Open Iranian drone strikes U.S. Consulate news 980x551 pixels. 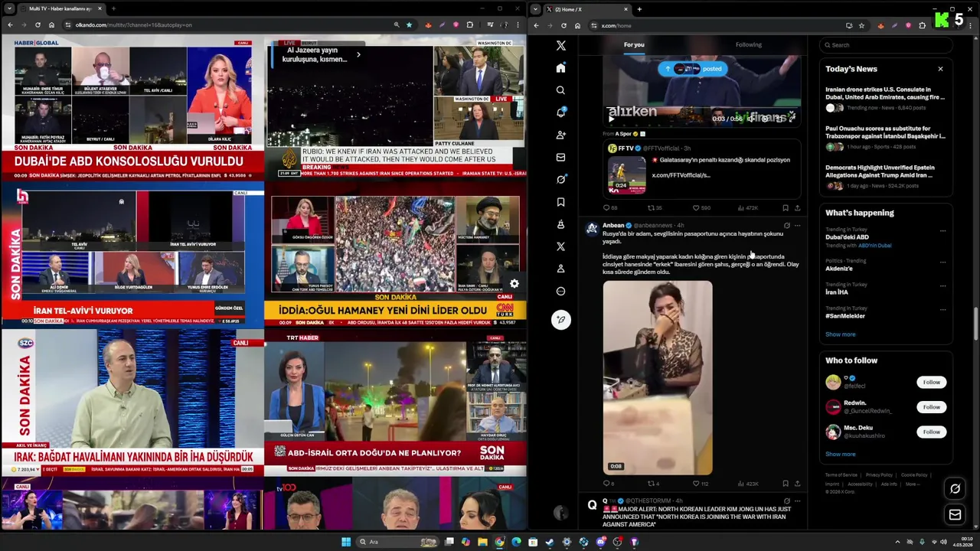point(886,98)
